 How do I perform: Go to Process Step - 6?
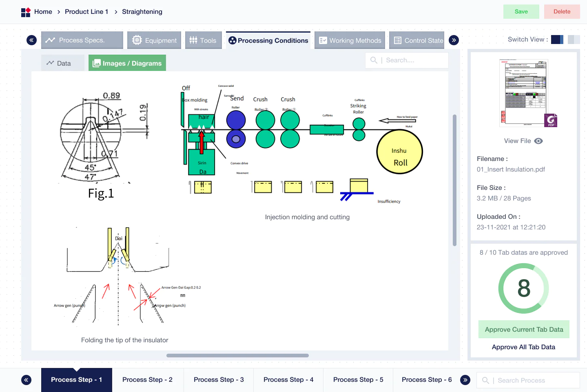click(427, 380)
